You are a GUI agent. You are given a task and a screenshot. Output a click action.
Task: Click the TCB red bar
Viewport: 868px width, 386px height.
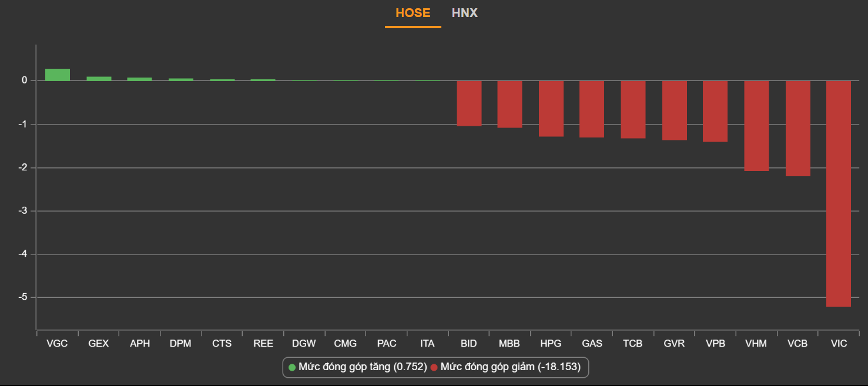[633, 109]
